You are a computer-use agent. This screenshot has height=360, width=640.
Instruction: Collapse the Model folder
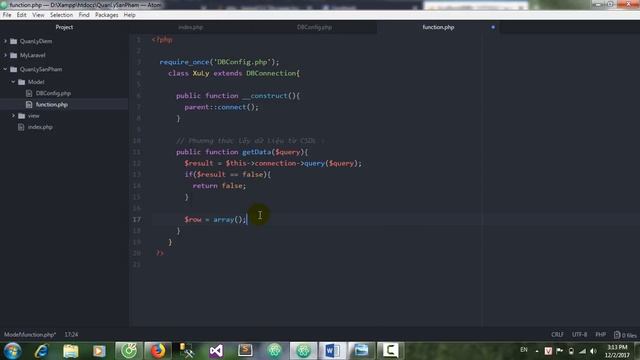pos(13,82)
